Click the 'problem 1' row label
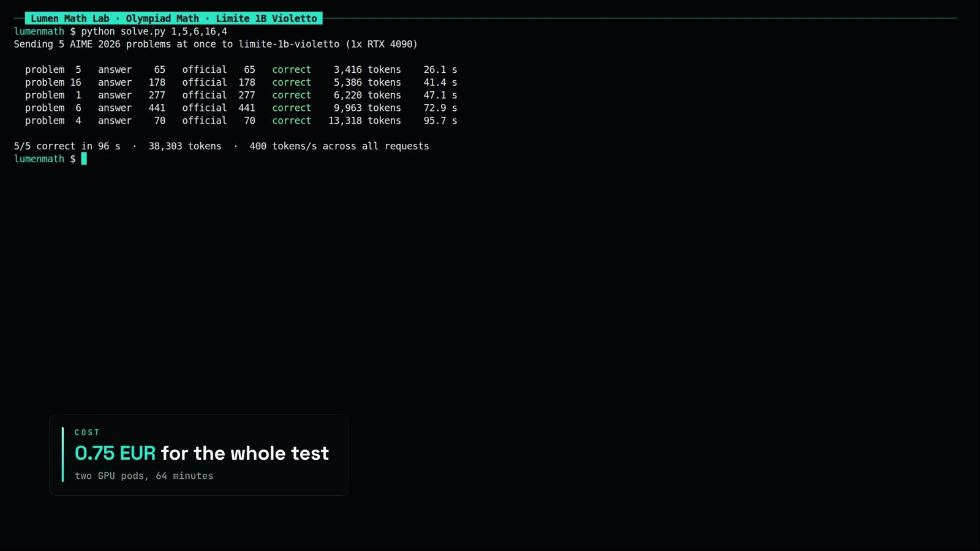Screen dimensions: 980x551 tap(53, 95)
